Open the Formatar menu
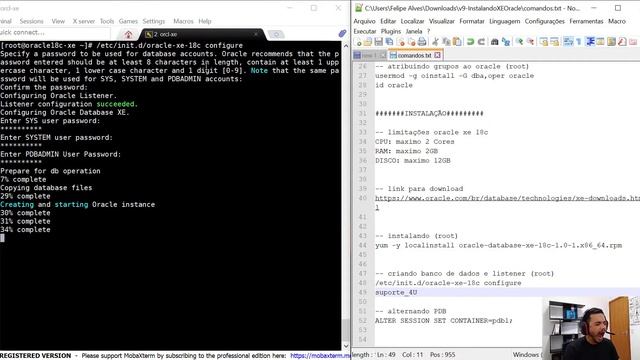 472,21
